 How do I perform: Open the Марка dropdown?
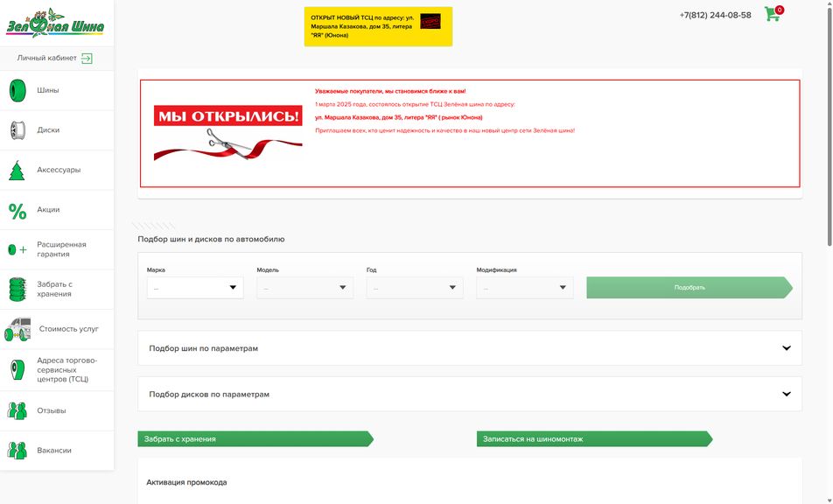(x=195, y=287)
